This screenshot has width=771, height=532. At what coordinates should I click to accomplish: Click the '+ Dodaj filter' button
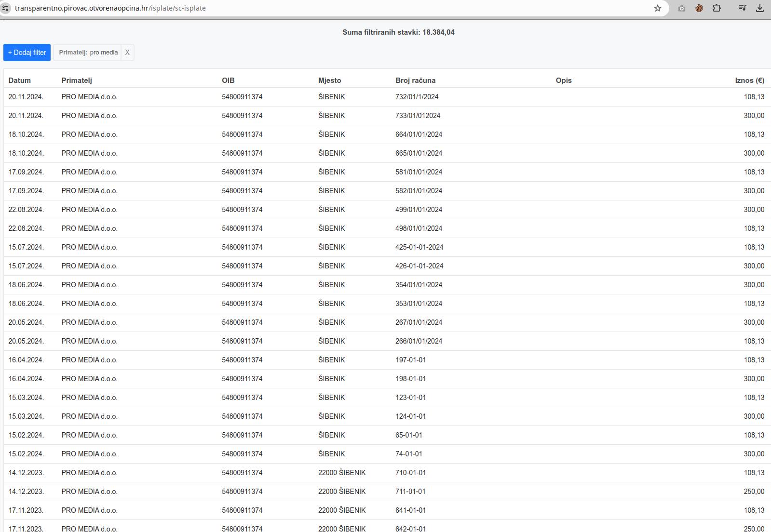(27, 53)
